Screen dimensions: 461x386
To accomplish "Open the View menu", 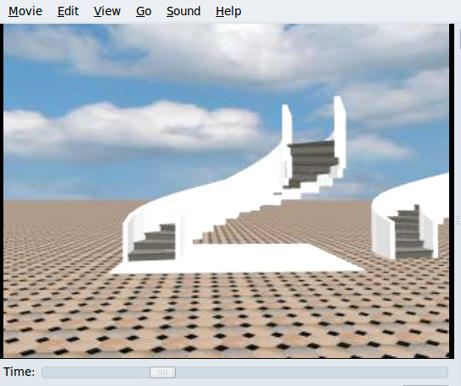I will point(107,11).
